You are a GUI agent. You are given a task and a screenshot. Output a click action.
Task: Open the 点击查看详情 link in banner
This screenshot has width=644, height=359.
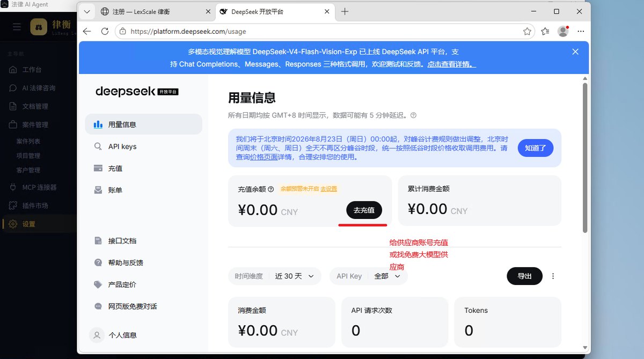click(x=451, y=64)
